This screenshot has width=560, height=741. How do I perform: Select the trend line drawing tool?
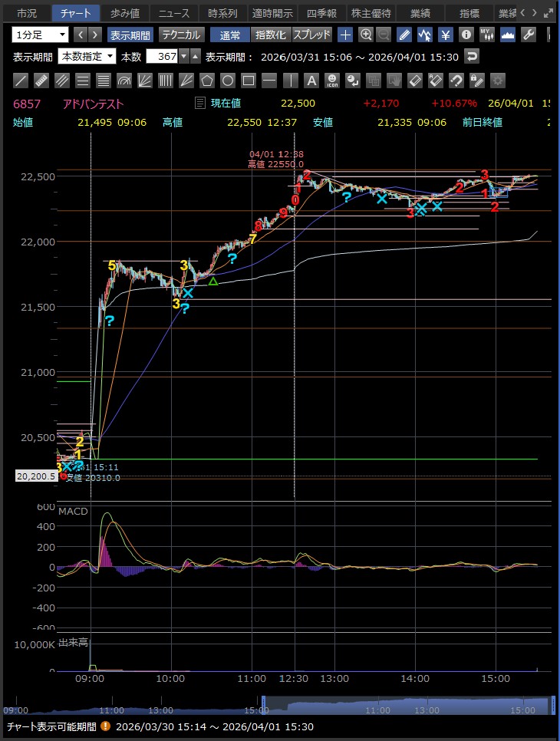point(21,81)
